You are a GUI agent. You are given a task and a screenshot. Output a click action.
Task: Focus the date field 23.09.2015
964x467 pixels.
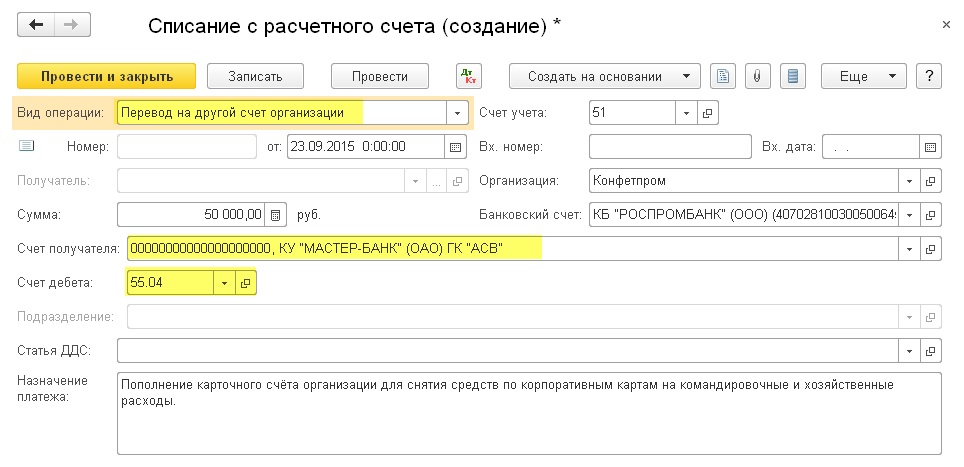tap(366, 147)
